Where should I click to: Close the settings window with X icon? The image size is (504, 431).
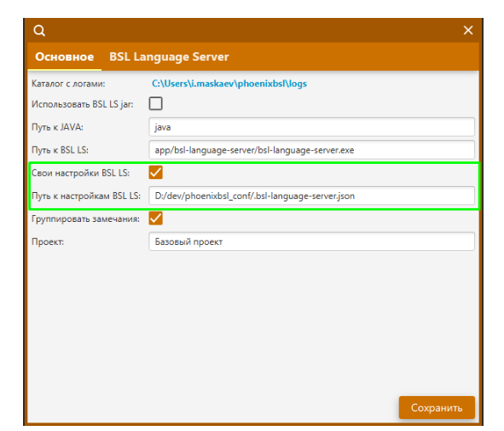pos(468,30)
